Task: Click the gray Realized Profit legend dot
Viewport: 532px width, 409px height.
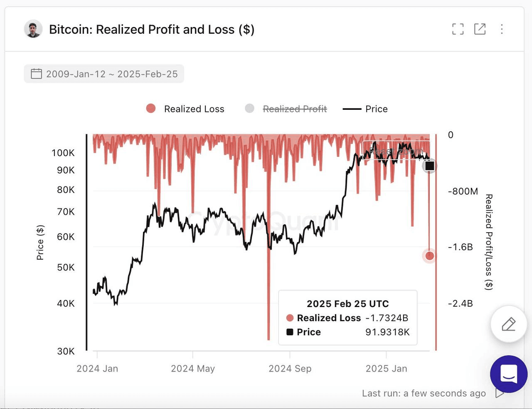Action: click(249, 109)
